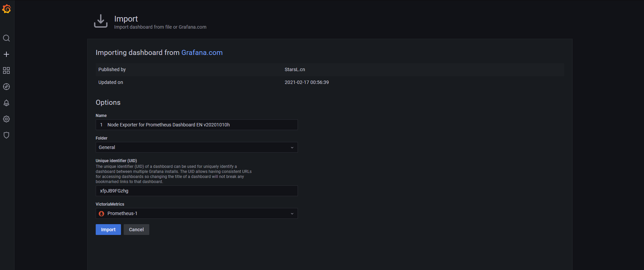Open the Alerting bell icon
The image size is (644, 270).
tap(6, 103)
